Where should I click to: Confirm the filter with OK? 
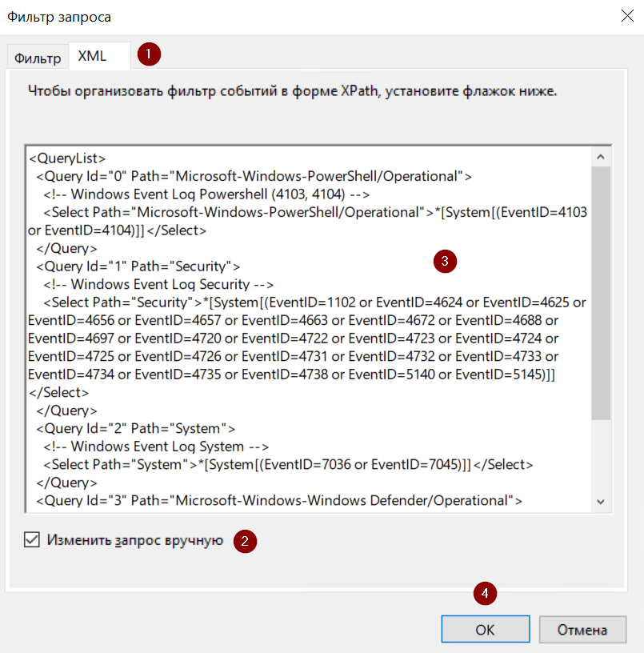tap(485, 629)
